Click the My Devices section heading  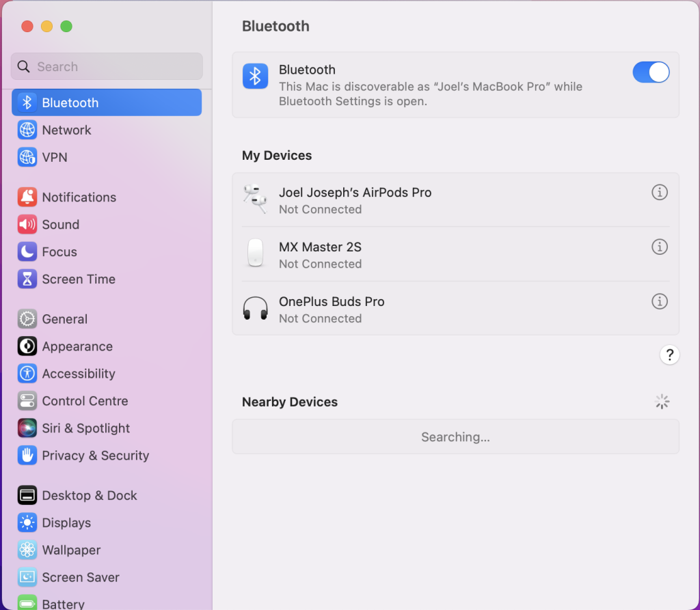coord(277,155)
